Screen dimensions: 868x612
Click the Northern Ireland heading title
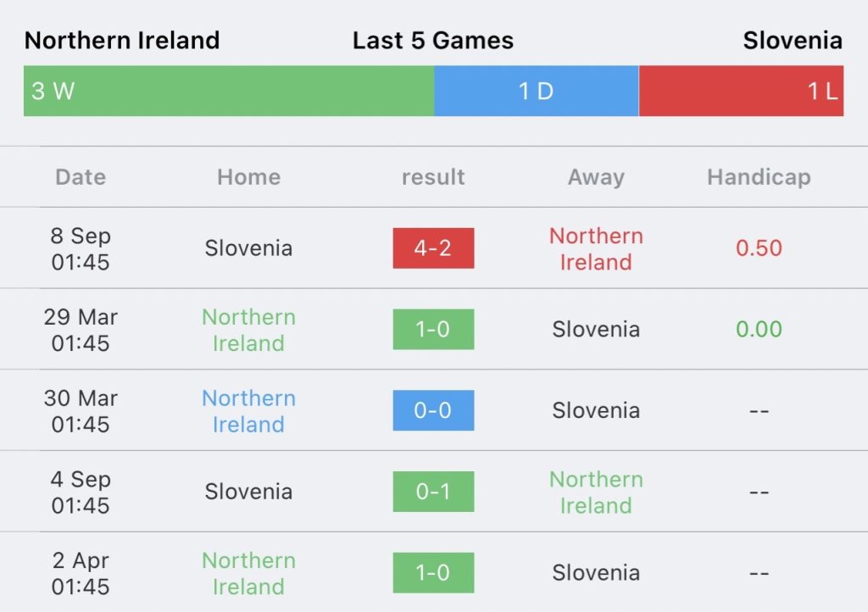coord(122,41)
